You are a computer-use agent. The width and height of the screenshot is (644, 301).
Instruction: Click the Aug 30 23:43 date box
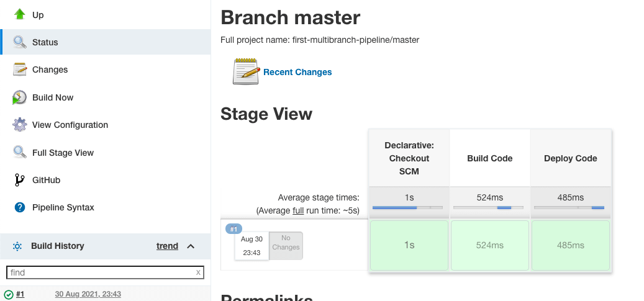tap(252, 246)
